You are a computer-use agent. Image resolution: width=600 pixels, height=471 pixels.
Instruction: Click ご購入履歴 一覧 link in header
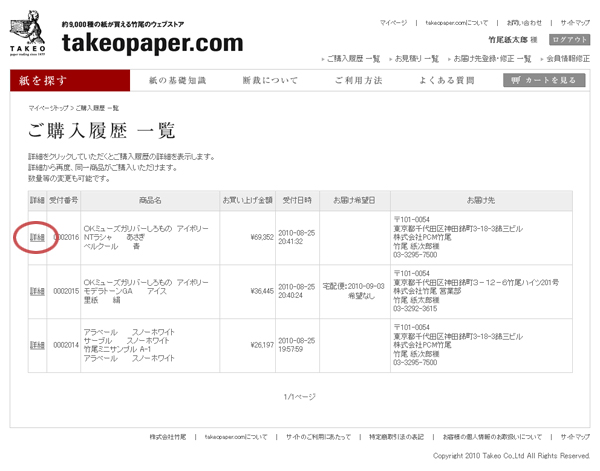[x=352, y=59]
